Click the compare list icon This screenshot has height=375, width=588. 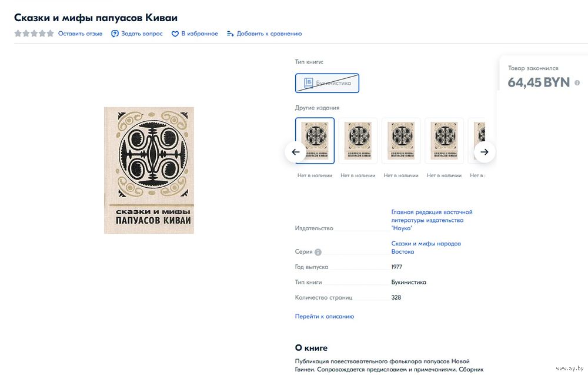[x=230, y=34]
